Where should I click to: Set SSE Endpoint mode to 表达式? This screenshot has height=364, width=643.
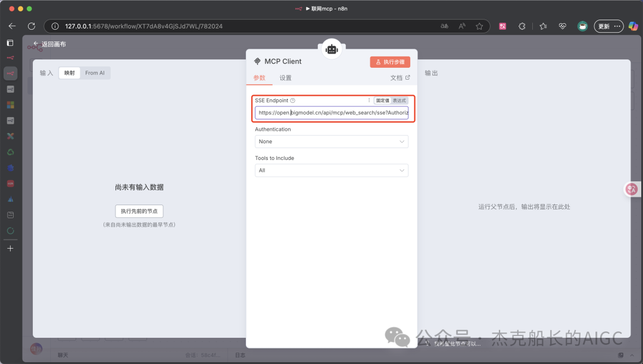399,101
